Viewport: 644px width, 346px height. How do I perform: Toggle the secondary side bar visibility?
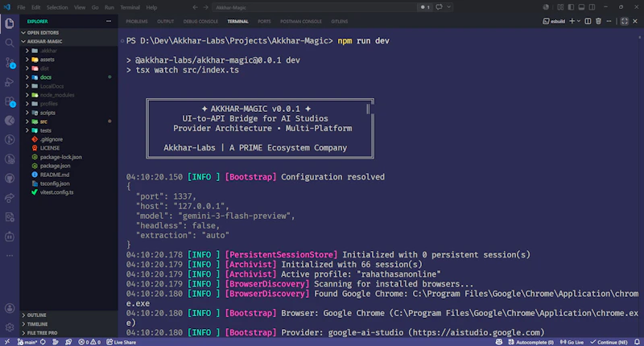click(592, 7)
